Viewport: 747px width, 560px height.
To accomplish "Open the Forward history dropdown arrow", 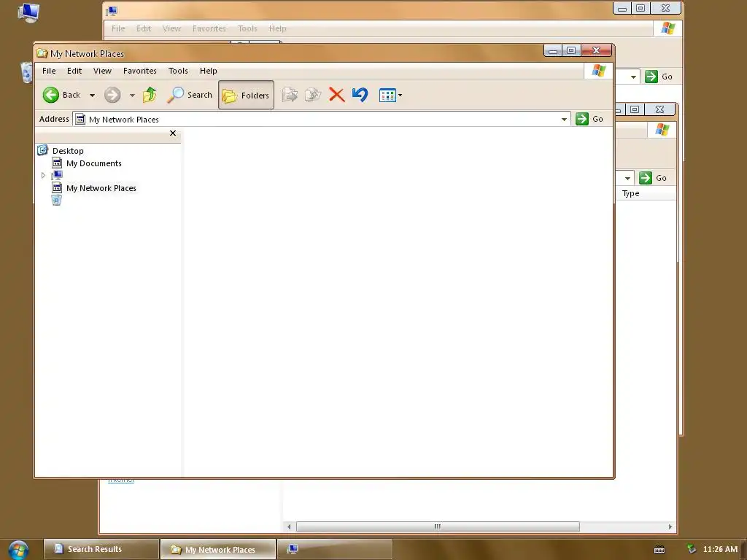I will [132, 96].
